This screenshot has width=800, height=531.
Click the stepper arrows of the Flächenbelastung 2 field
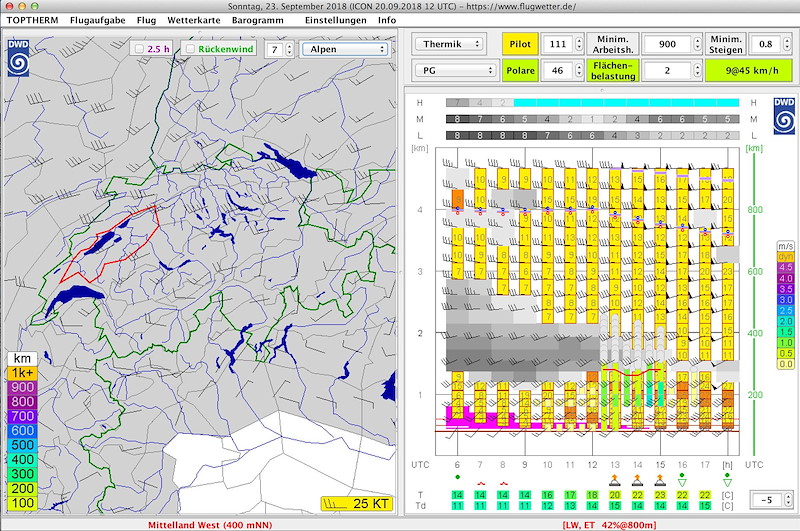(697, 70)
